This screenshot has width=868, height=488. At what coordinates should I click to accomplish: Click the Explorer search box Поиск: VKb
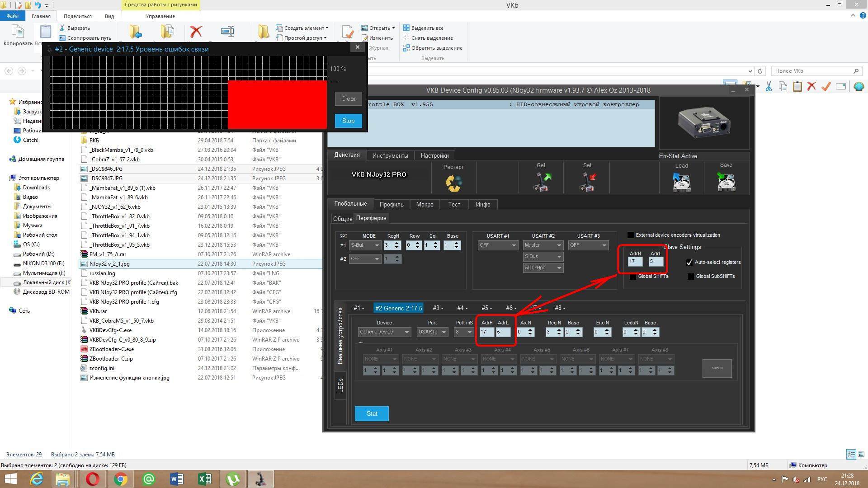(x=816, y=71)
